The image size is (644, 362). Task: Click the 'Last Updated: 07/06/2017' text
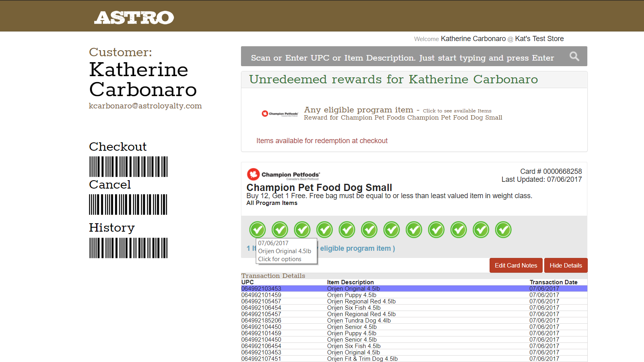tap(541, 179)
